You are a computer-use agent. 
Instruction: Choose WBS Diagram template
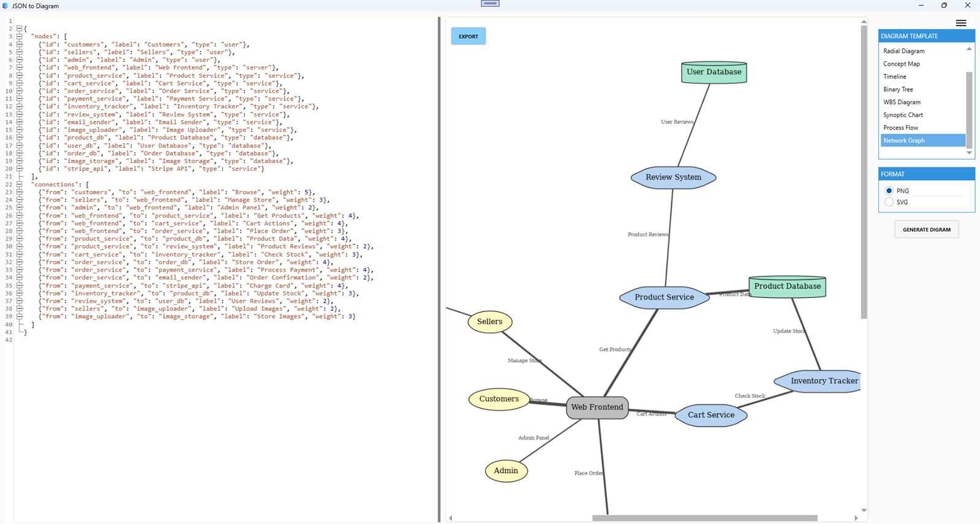[x=923, y=102]
